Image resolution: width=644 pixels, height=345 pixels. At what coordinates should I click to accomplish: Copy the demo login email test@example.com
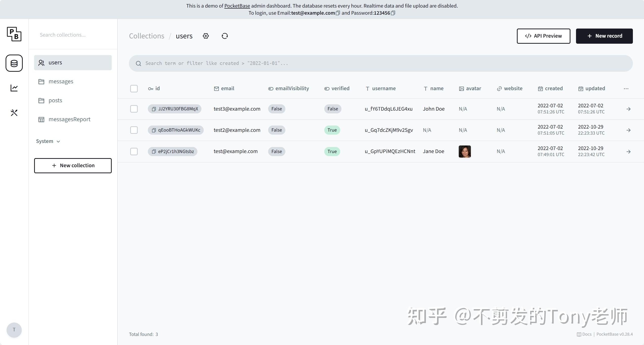(338, 13)
